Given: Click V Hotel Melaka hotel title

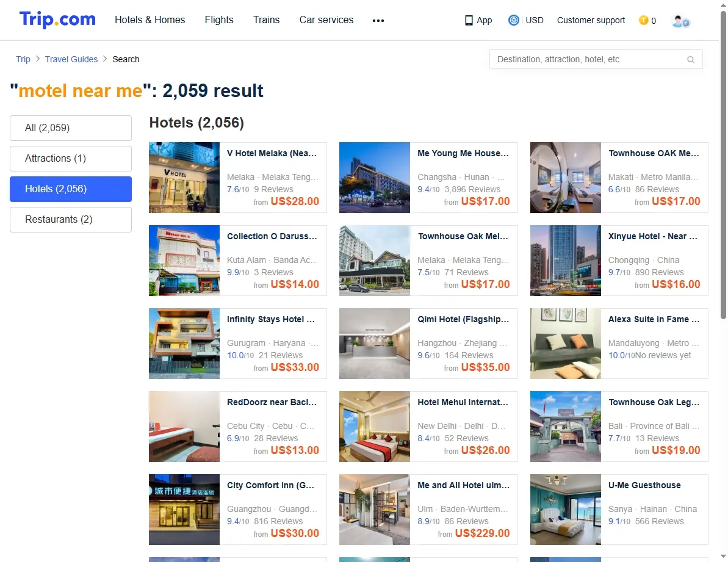Looking at the screenshot, I should pyautogui.click(x=272, y=154).
